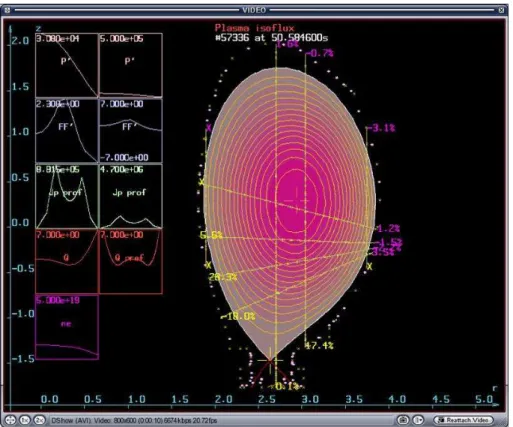Image resolution: width=513 pixels, height=427 pixels.
Task: Click the red 'Q' plot label
Action: click(x=66, y=258)
